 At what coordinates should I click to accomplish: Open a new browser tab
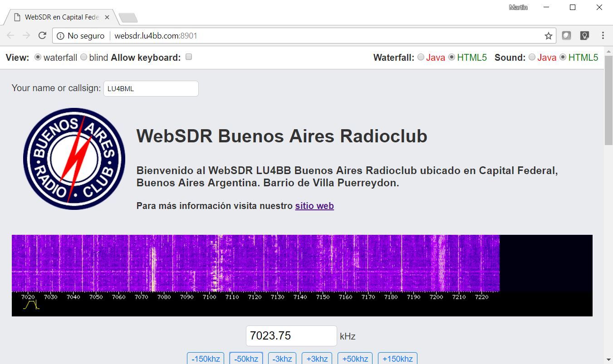(x=128, y=18)
